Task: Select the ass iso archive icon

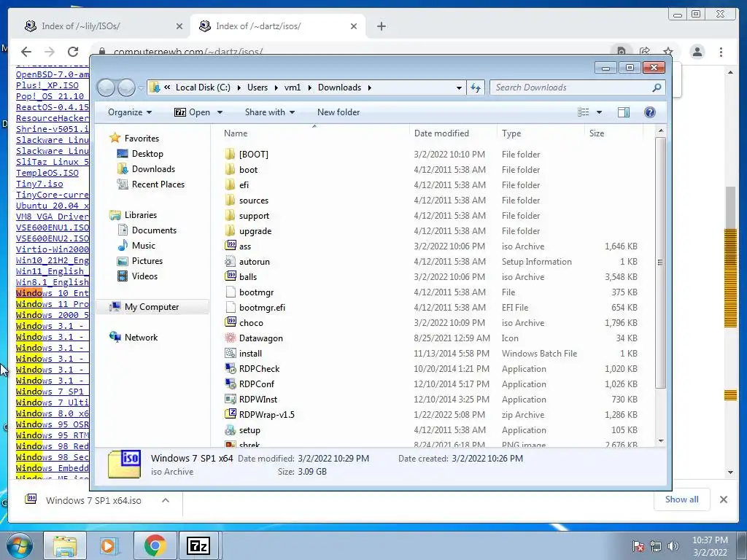Action: pos(231,246)
